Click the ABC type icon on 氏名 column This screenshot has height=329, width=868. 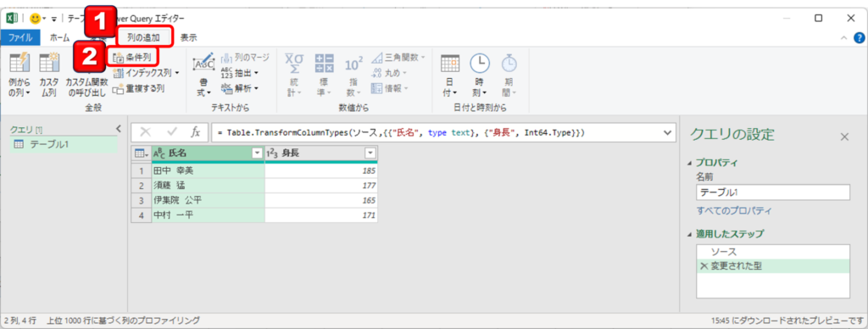coord(159,154)
